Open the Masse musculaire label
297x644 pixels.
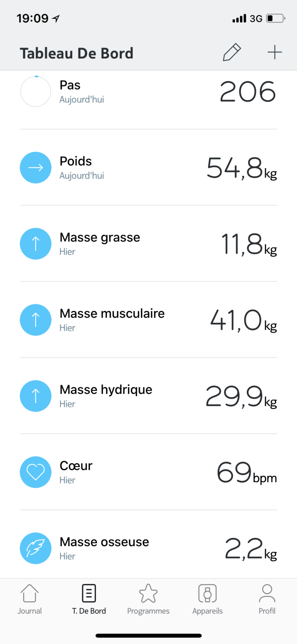pos(112,313)
